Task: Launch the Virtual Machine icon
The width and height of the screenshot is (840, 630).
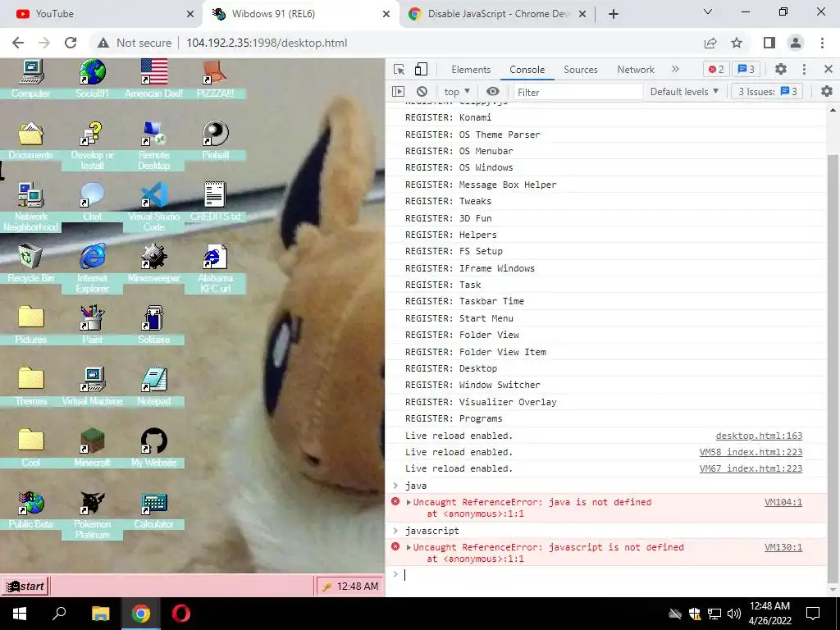Action: (92, 380)
